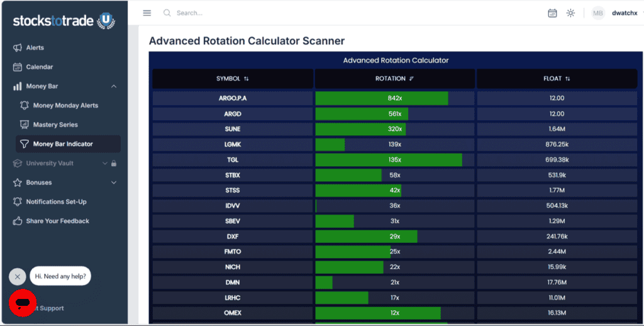Image resolution: width=644 pixels, height=326 pixels.
Task: Click the Share Your Feedback thumbs-up icon
Action: point(17,221)
